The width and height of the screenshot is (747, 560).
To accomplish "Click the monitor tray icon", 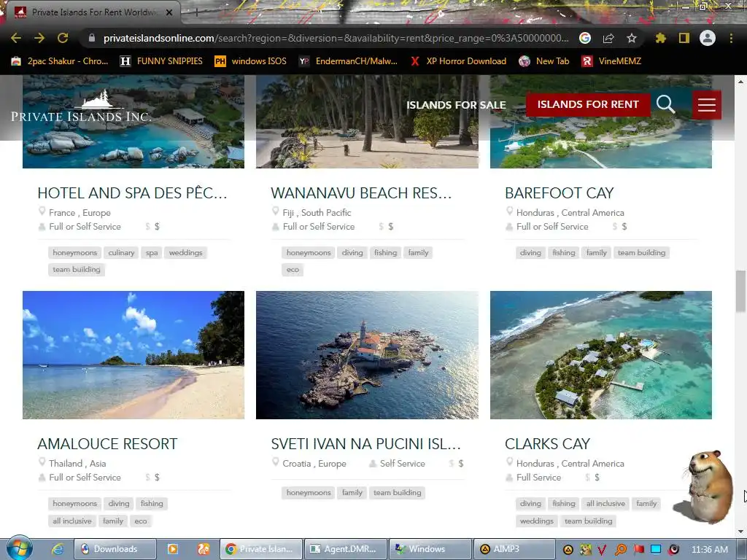I will (656, 549).
